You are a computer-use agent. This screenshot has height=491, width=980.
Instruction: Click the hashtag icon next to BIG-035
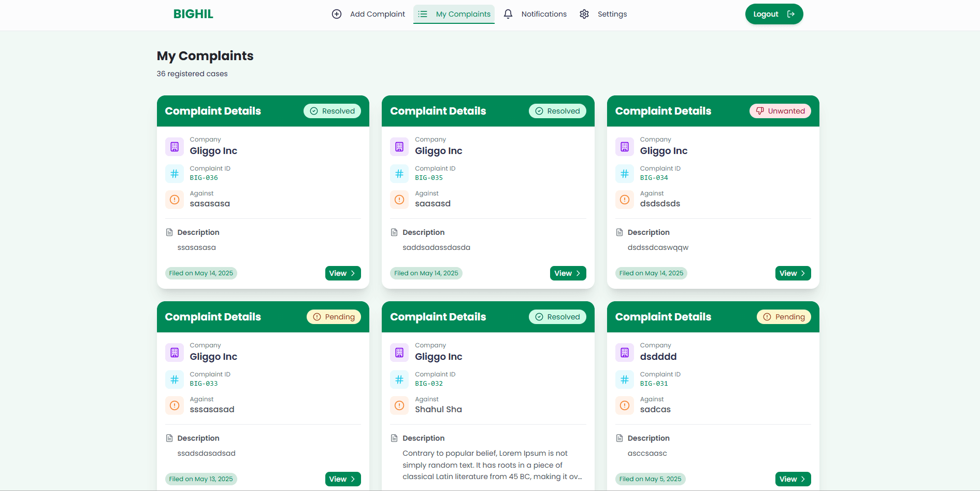pos(399,174)
